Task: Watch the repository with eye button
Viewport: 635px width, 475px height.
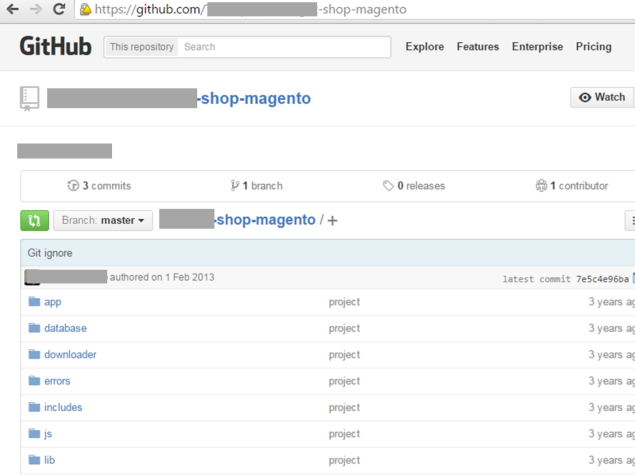Action: click(x=602, y=97)
